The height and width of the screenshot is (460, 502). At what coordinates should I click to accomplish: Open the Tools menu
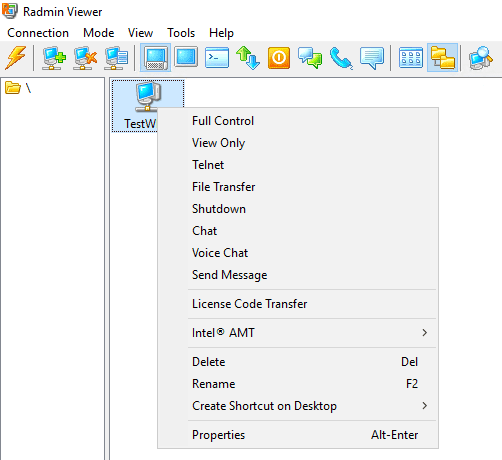pos(181,33)
